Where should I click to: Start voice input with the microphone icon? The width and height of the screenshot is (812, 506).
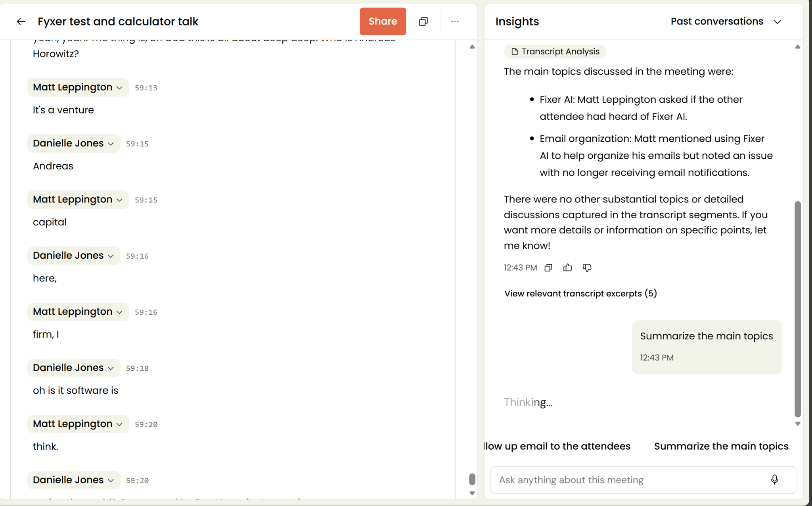pyautogui.click(x=774, y=480)
